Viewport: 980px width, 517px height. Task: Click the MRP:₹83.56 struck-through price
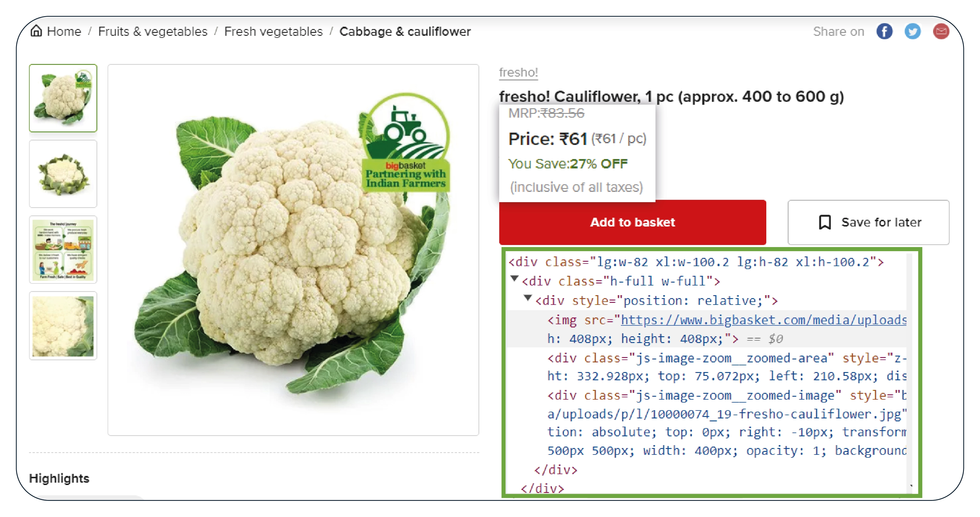coord(546,114)
